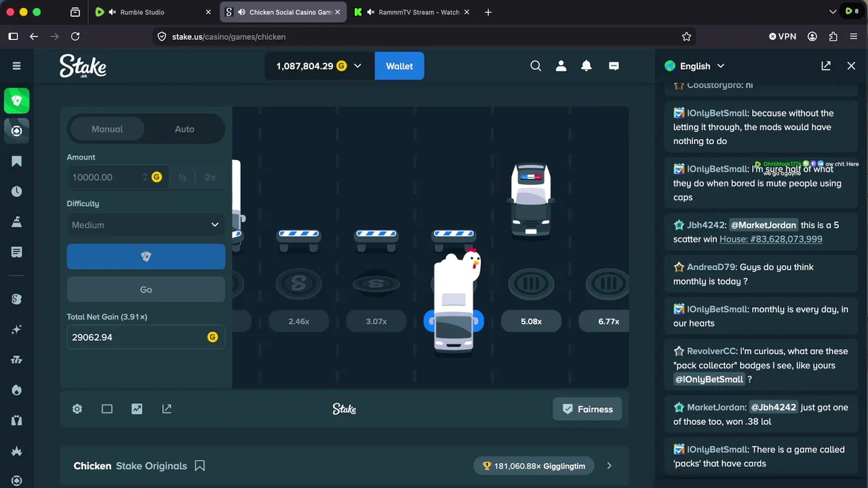Toggle theatre mode rectangle icon
Viewport: 868px width, 488px height.
click(107, 409)
